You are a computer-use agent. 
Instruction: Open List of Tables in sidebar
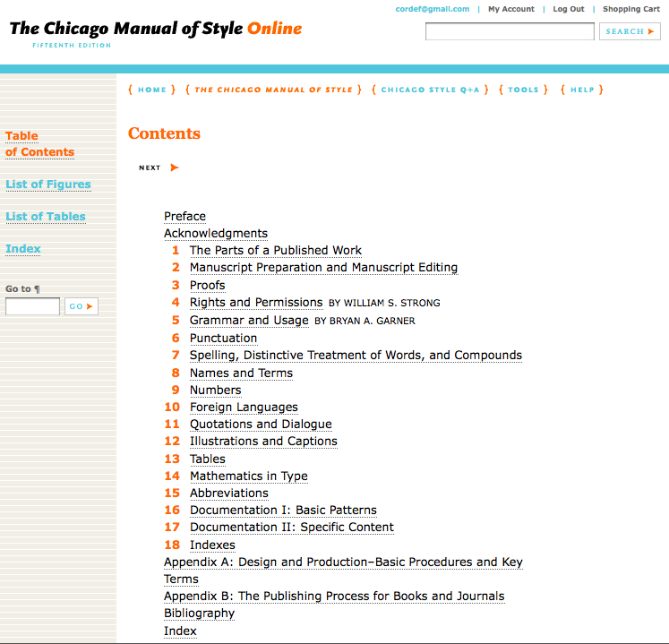[46, 217]
